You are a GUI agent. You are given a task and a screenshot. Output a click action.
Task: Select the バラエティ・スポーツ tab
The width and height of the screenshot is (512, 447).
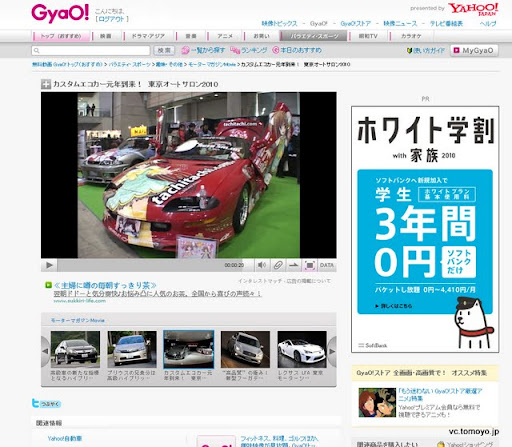[x=314, y=36]
